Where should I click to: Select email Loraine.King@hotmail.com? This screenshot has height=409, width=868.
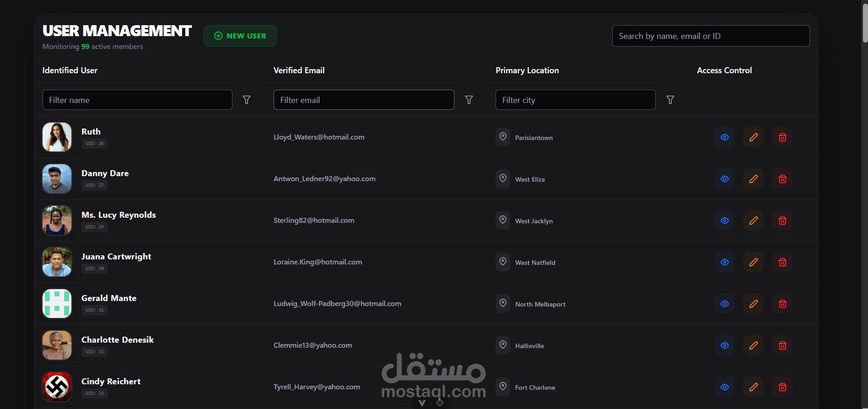[318, 262]
